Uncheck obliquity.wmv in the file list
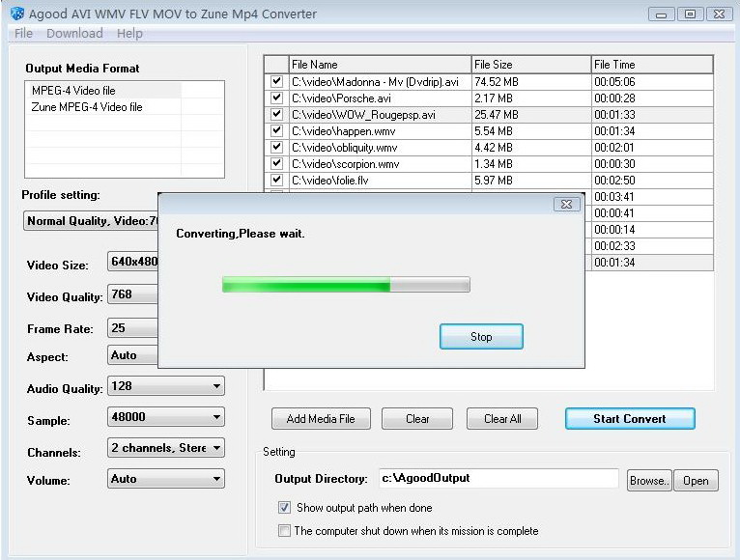 click(276, 147)
